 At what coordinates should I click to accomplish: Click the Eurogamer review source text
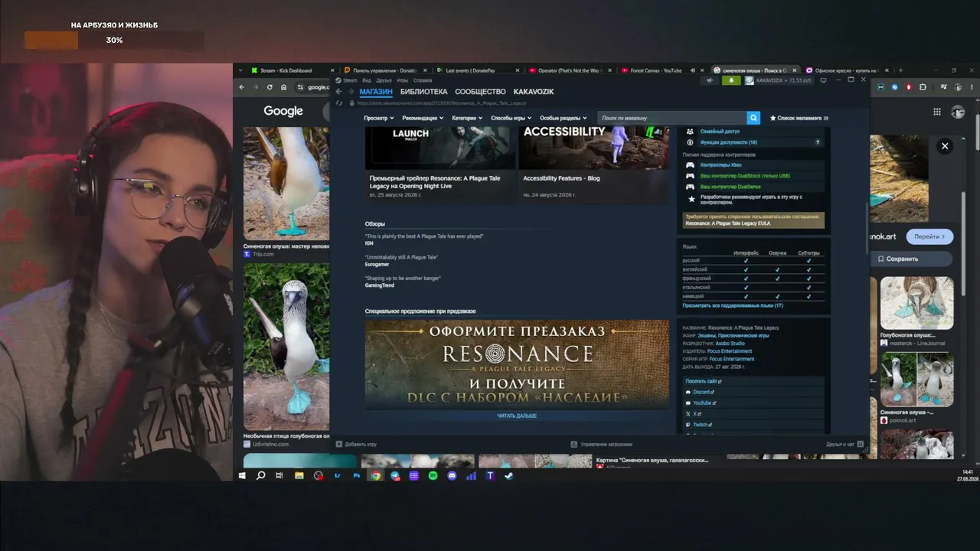(377, 264)
